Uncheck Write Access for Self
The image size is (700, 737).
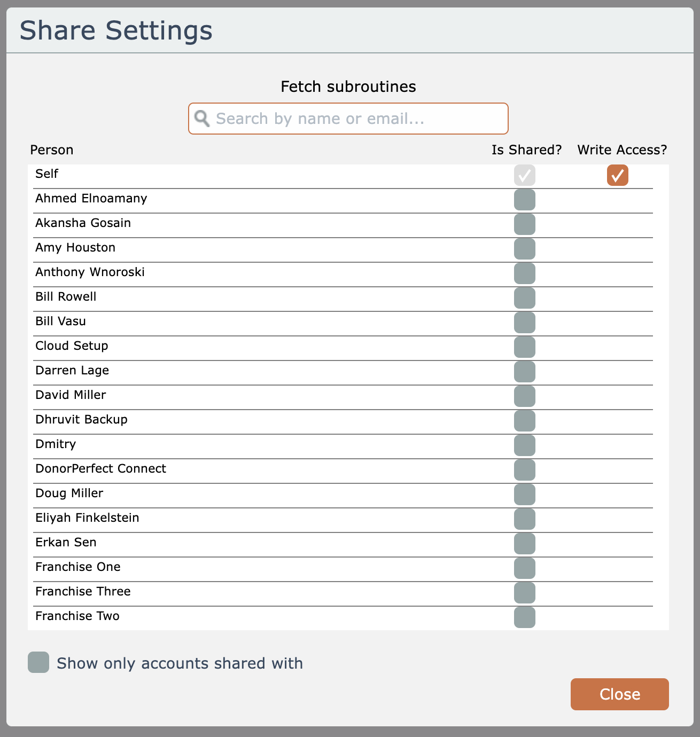click(x=617, y=175)
